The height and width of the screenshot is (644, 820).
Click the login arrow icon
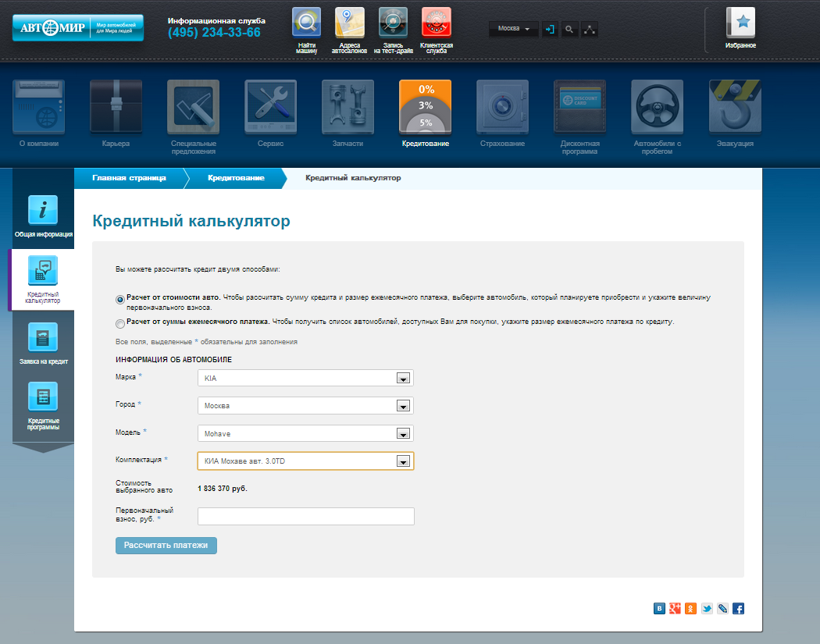click(x=550, y=30)
